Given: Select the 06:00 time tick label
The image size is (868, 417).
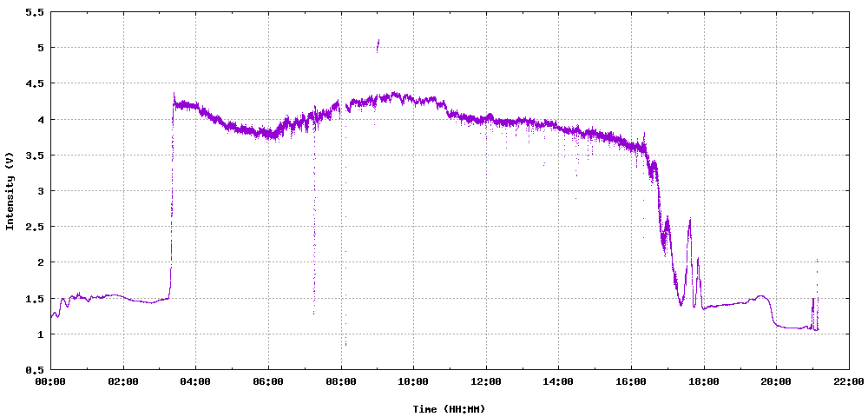Looking at the screenshot, I should tap(268, 381).
